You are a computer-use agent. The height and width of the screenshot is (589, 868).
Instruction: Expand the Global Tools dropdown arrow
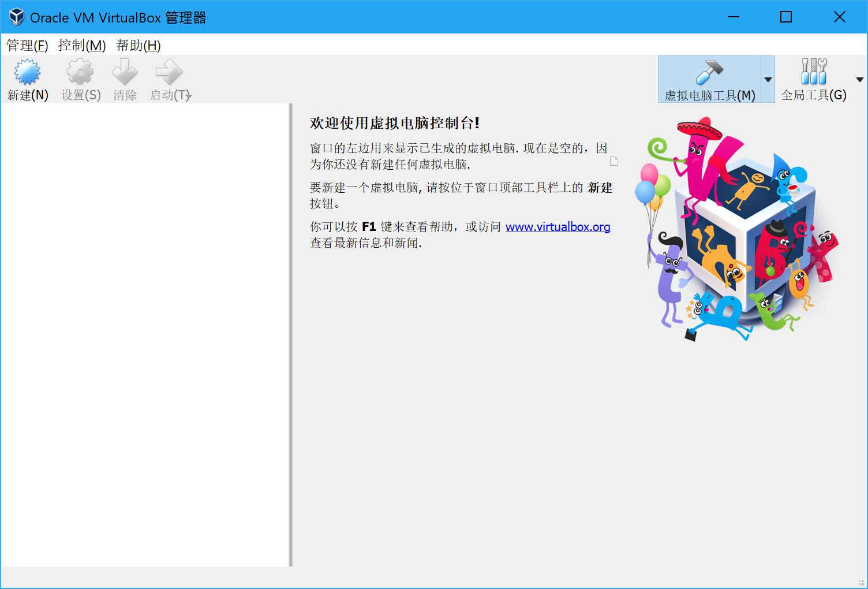click(x=860, y=80)
